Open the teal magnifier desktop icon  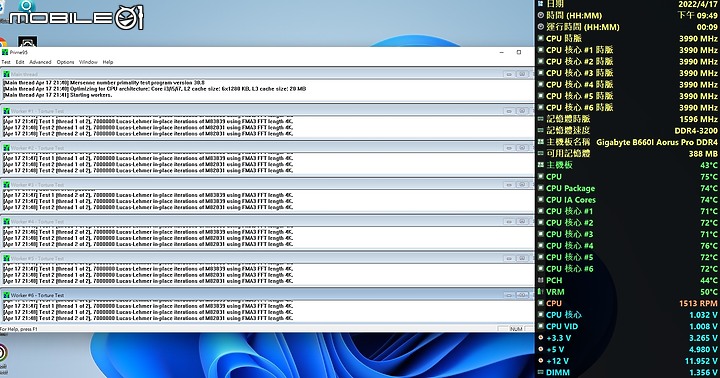(26, 6)
